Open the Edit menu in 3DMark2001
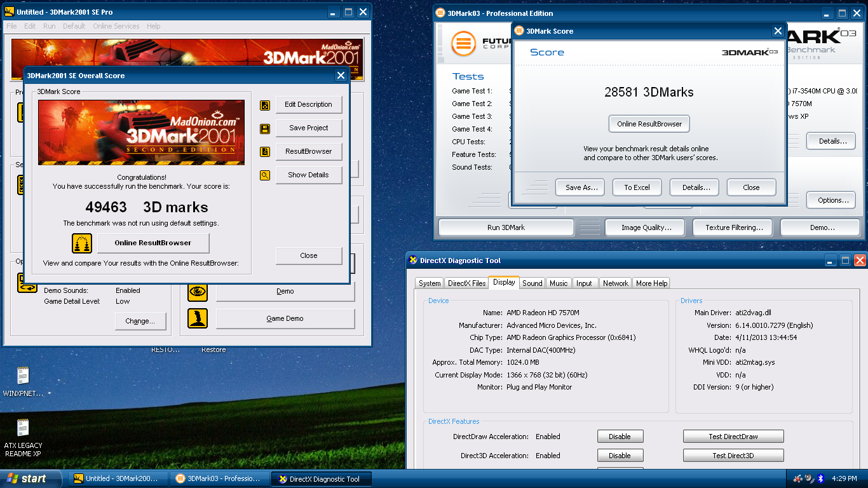The height and width of the screenshot is (488, 868). (x=30, y=26)
